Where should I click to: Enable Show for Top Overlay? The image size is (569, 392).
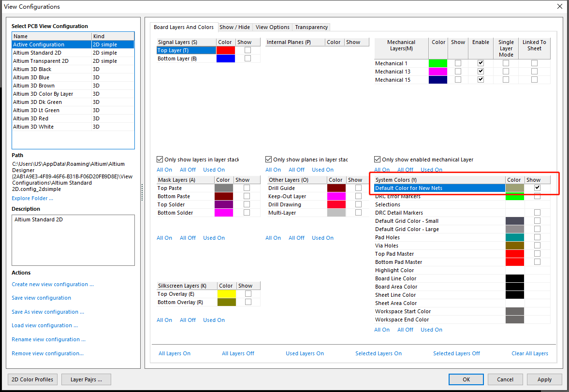point(248,293)
